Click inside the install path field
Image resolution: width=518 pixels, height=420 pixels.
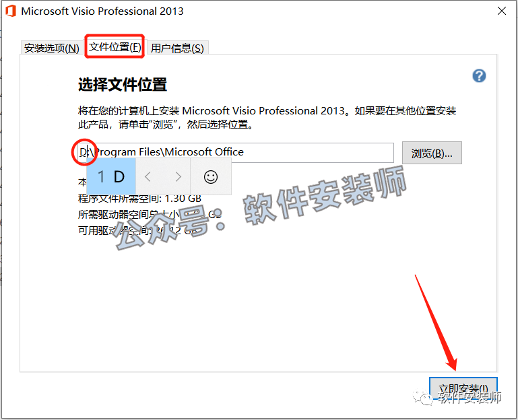(236, 152)
